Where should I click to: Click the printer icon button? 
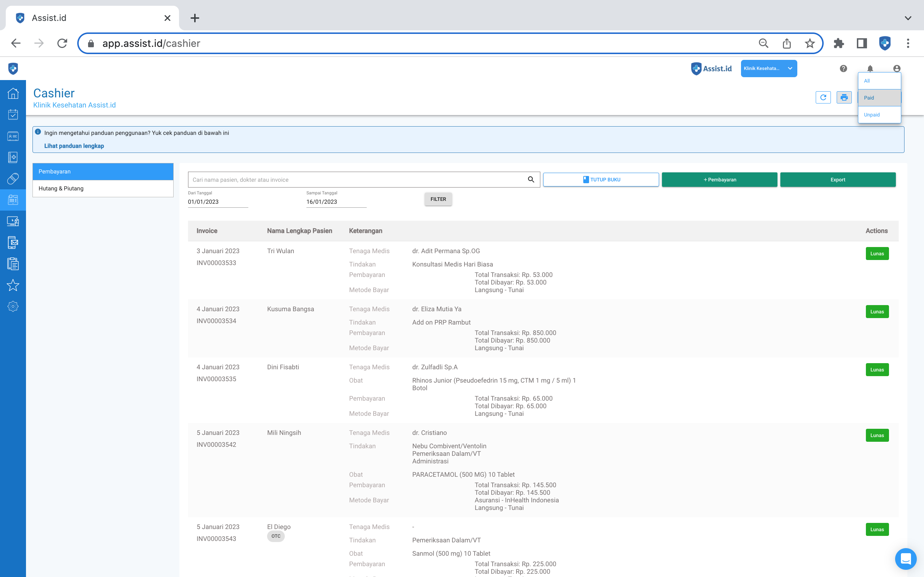point(844,97)
